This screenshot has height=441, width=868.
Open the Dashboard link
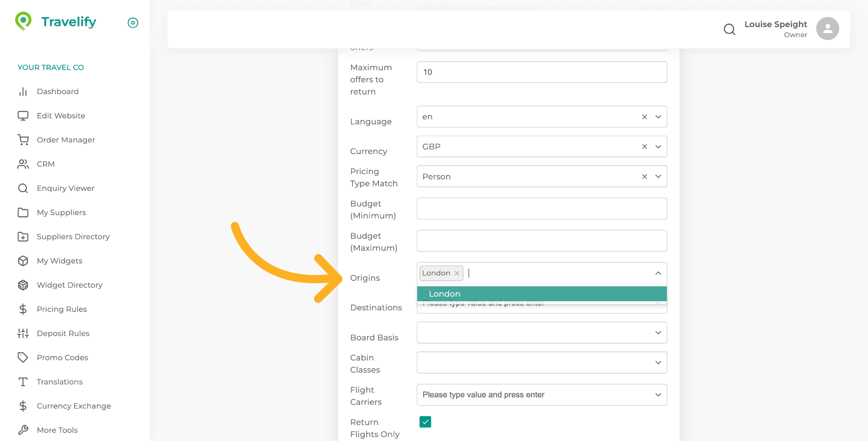coord(57,91)
